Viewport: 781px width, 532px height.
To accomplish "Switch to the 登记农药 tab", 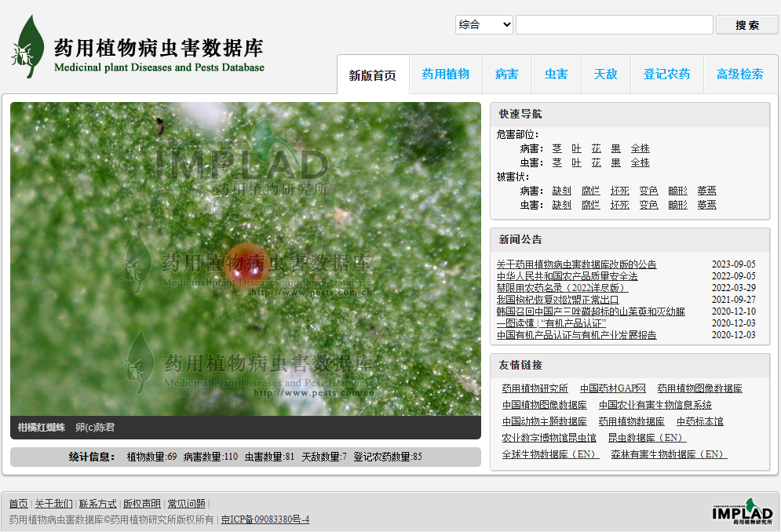I will (667, 75).
